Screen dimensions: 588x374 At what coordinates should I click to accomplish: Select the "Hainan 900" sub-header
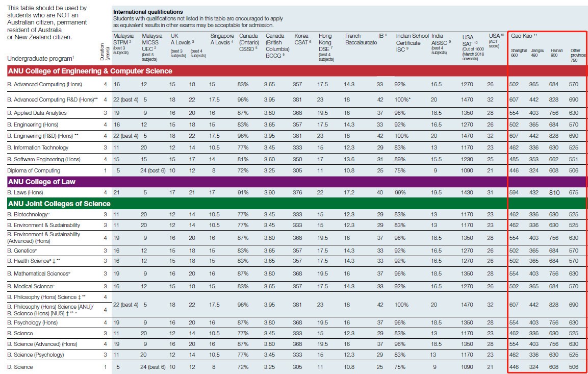pos(557,53)
